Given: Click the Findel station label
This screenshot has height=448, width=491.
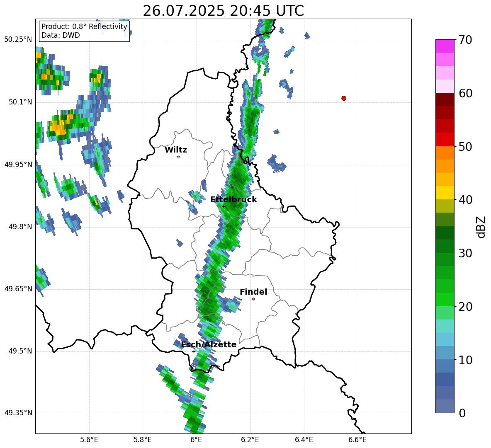Looking at the screenshot, I should click(253, 292).
